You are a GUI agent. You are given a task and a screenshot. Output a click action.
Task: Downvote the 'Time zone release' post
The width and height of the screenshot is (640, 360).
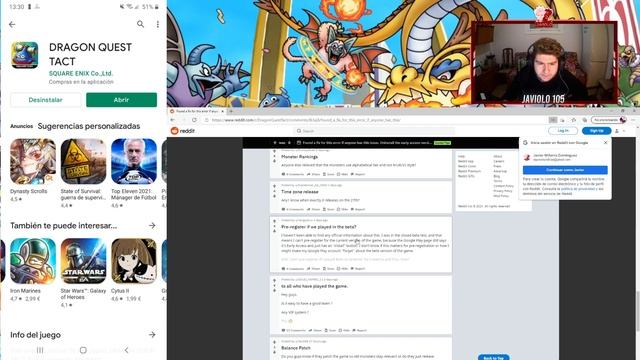tap(274, 196)
